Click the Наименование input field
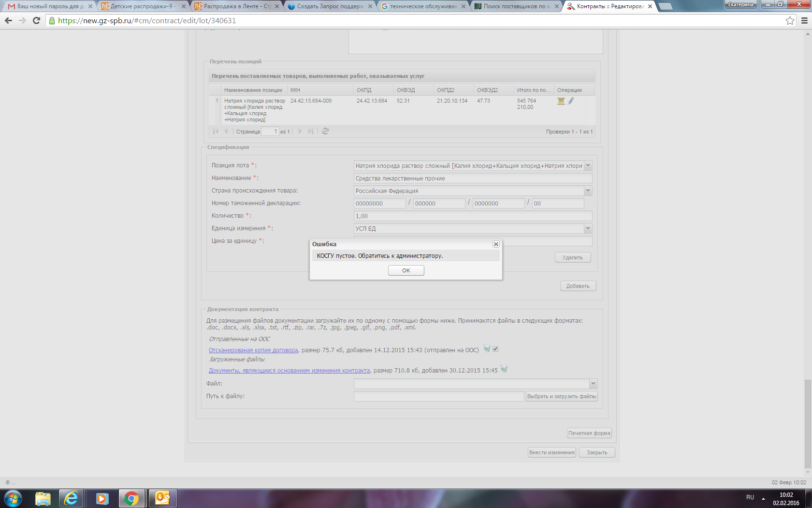 tap(473, 178)
